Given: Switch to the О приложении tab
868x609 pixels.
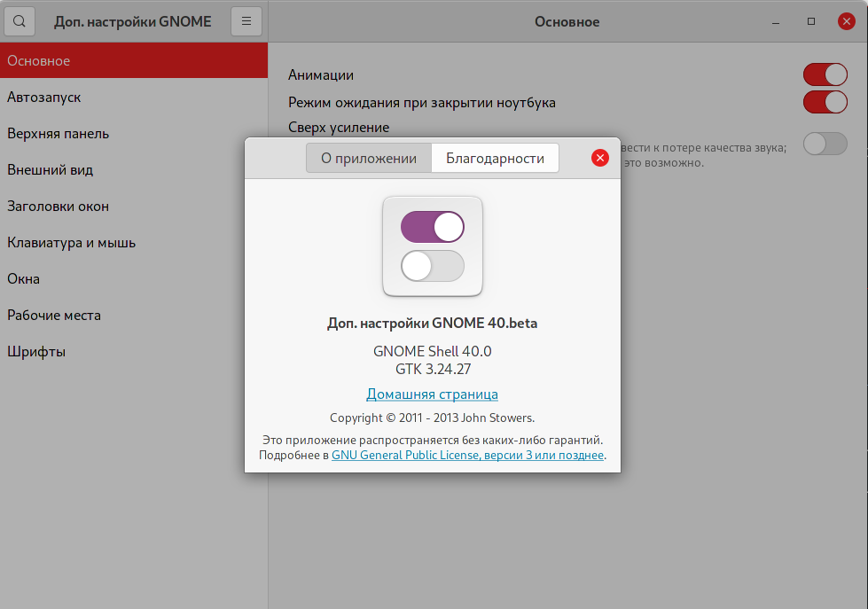Looking at the screenshot, I should [369, 159].
